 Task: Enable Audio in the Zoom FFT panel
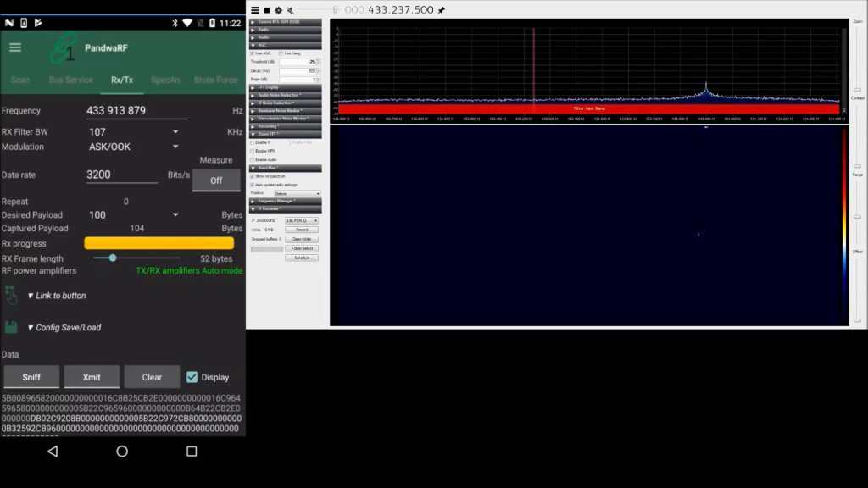coord(252,159)
